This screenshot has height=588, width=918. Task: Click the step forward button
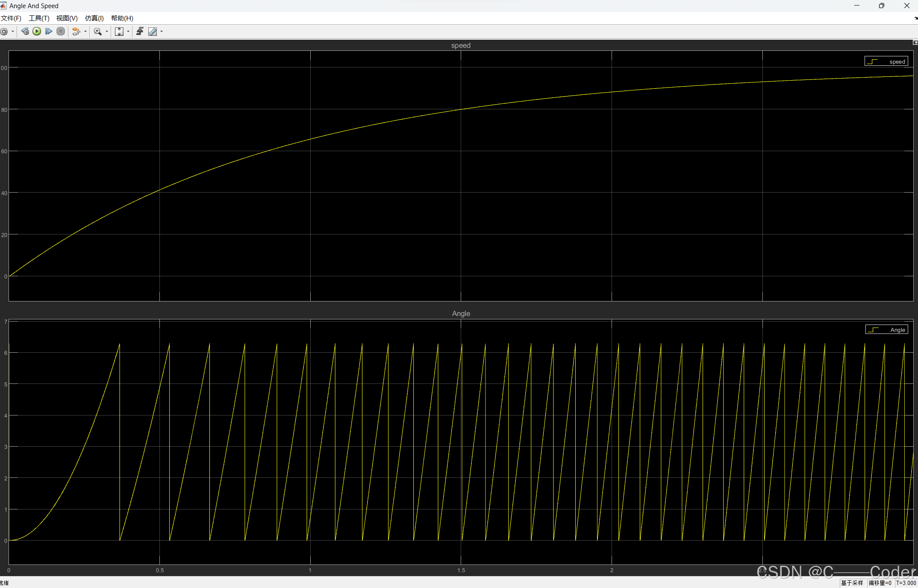[49, 32]
